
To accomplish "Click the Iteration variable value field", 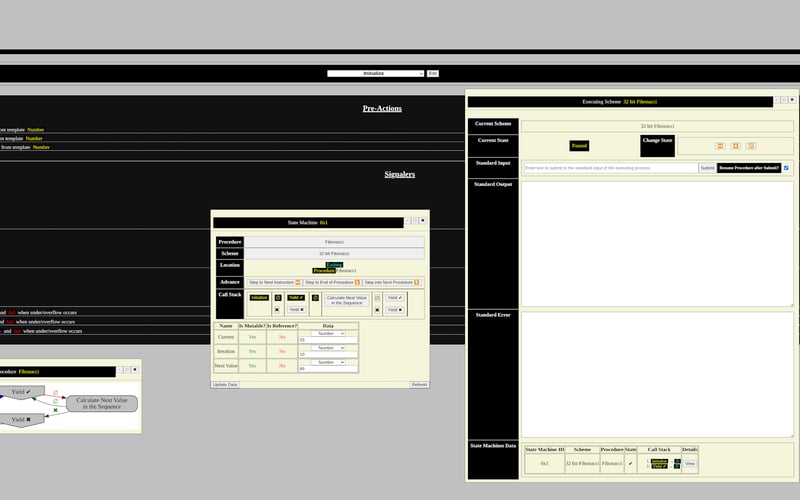I will pos(328,354).
